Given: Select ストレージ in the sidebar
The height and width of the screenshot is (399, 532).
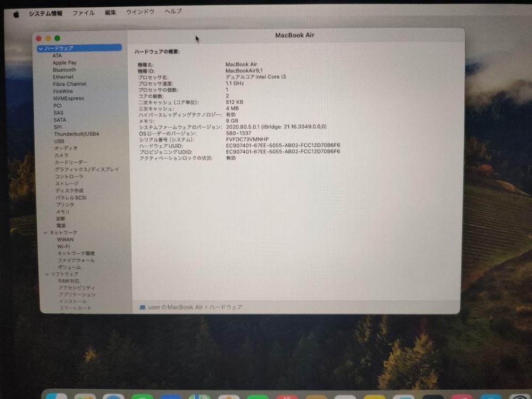Looking at the screenshot, I should (67, 184).
